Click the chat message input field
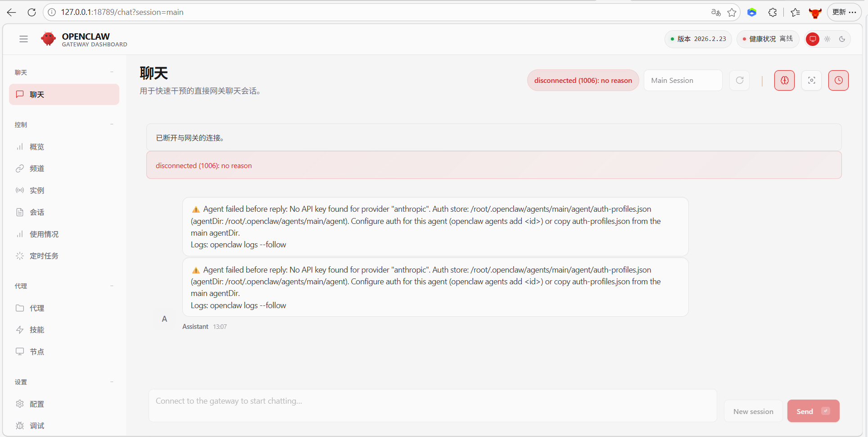 pos(432,405)
